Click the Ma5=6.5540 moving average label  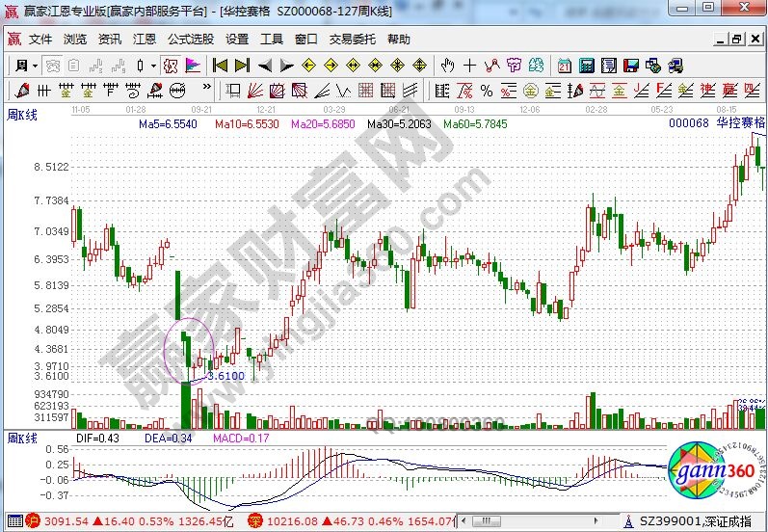pos(168,124)
